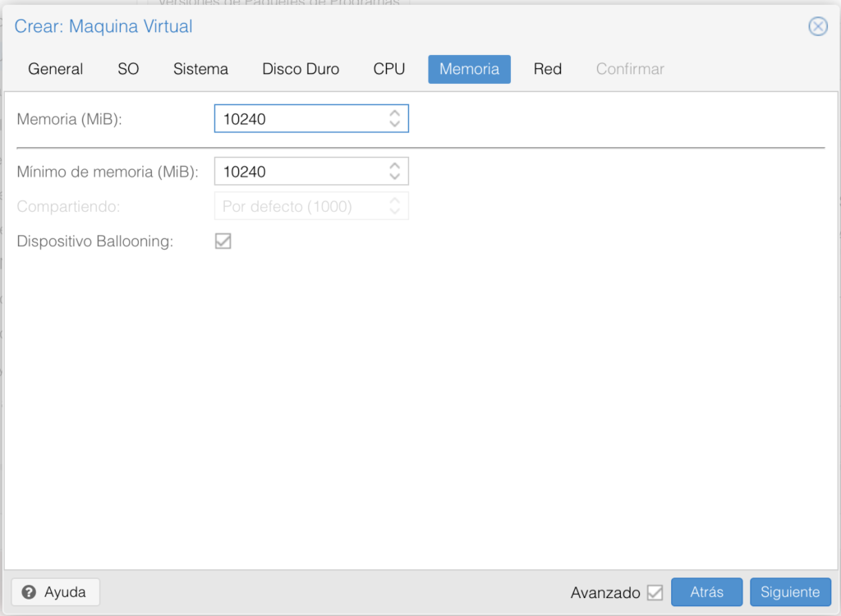Screen dimensions: 841x616
Task: Click the Siguiente button
Action: click(790, 591)
